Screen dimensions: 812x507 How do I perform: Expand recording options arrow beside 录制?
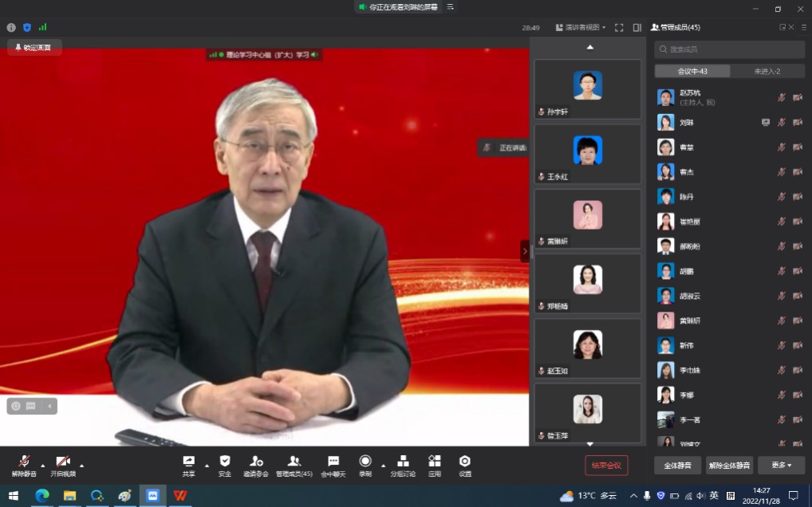[x=383, y=466]
